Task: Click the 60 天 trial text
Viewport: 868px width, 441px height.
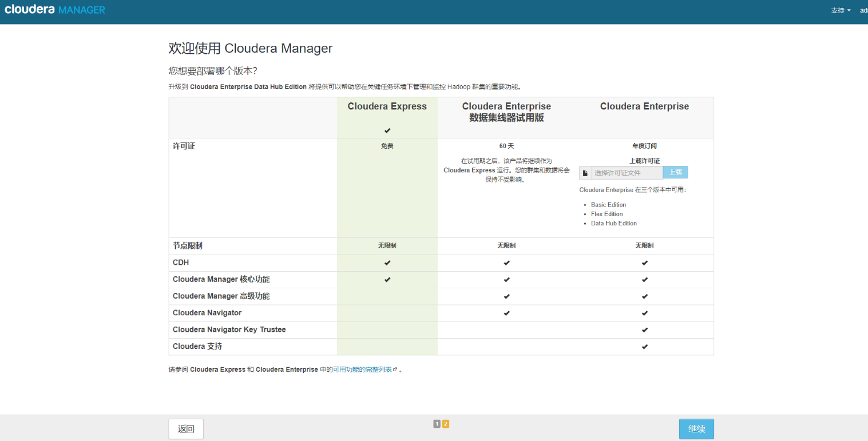Action: coord(506,146)
